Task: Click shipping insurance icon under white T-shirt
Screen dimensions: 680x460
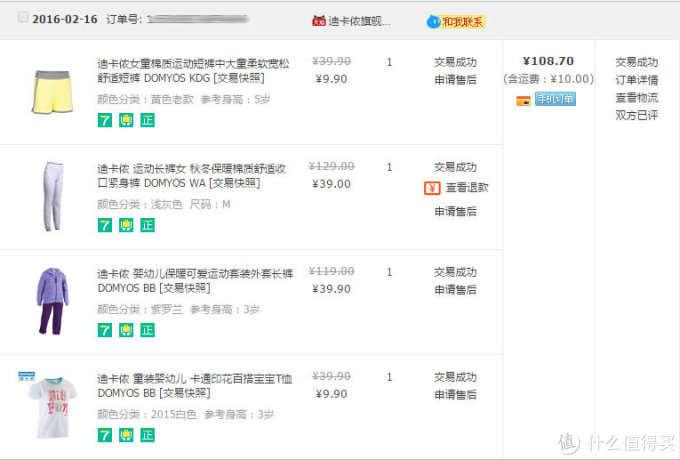Action: [126, 435]
